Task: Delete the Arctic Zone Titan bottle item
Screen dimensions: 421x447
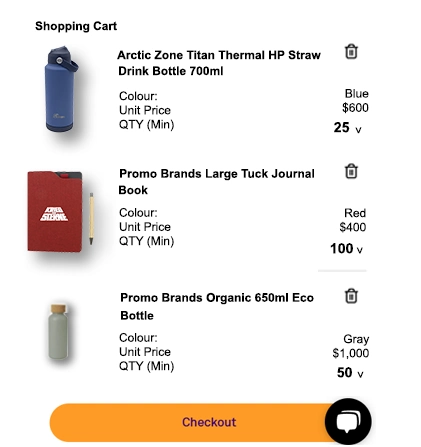Action: (x=351, y=52)
